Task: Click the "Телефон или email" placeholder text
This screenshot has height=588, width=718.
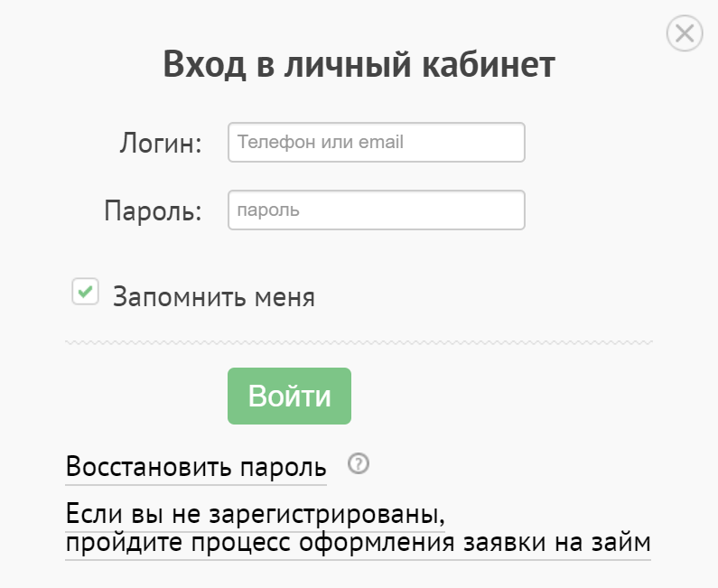Action: [321, 143]
